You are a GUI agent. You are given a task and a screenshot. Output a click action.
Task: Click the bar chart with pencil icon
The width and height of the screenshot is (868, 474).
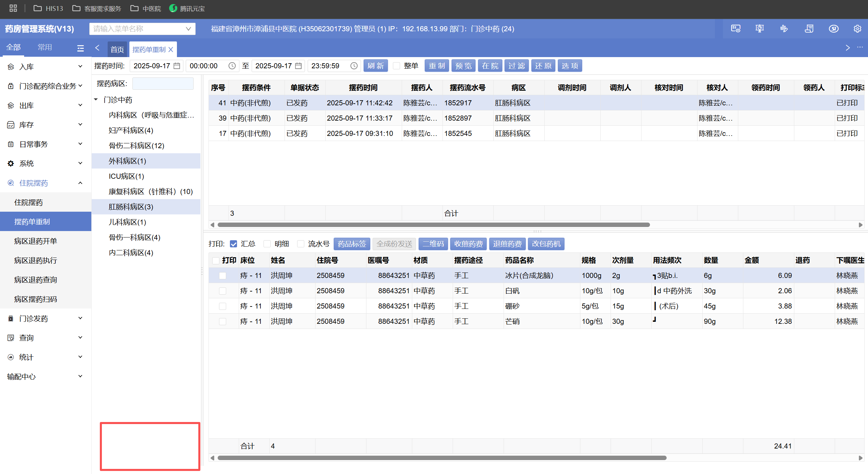coord(784,29)
